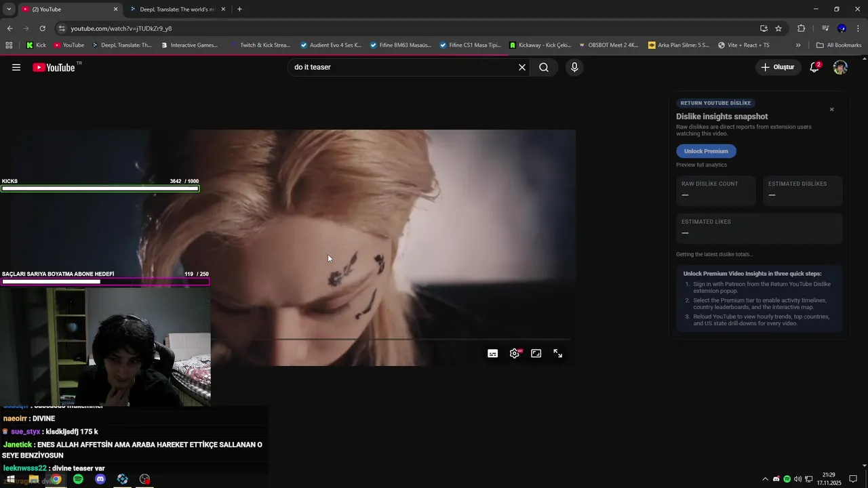Image resolution: width=868 pixels, height=488 pixels.
Task: Click the search magnifier button
Action: tap(544, 67)
